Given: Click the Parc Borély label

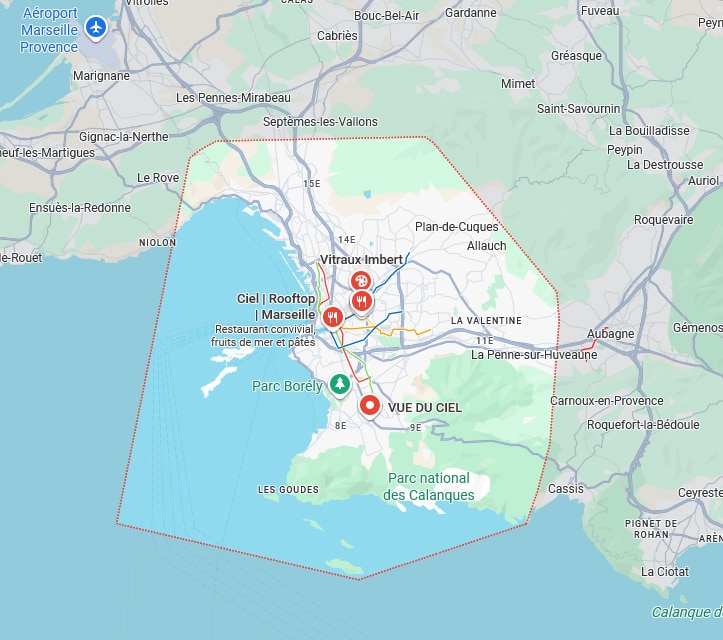Looking at the screenshot, I should pos(287,386).
